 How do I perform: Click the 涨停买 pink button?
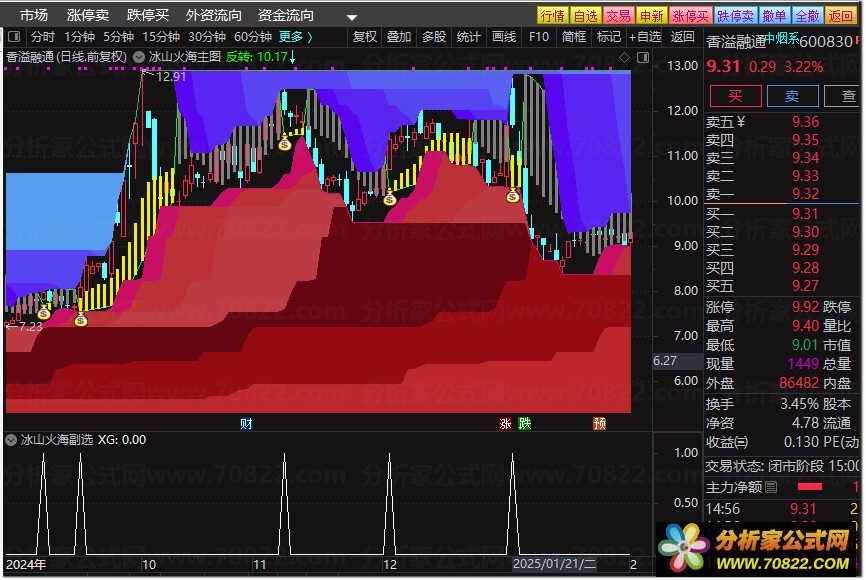pyautogui.click(x=690, y=15)
